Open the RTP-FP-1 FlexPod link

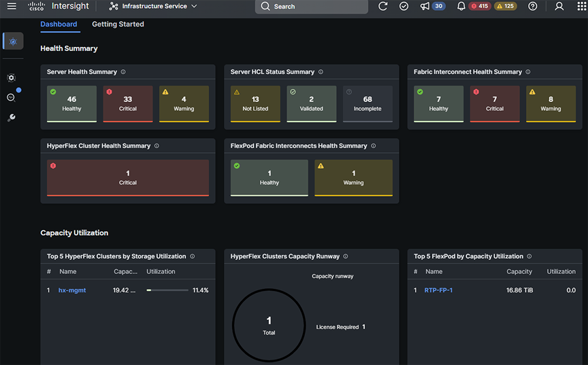[x=438, y=290]
